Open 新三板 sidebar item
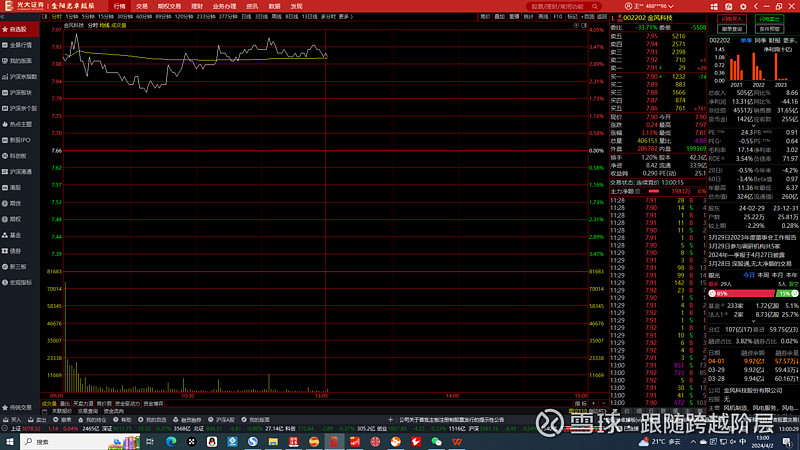 (15, 267)
